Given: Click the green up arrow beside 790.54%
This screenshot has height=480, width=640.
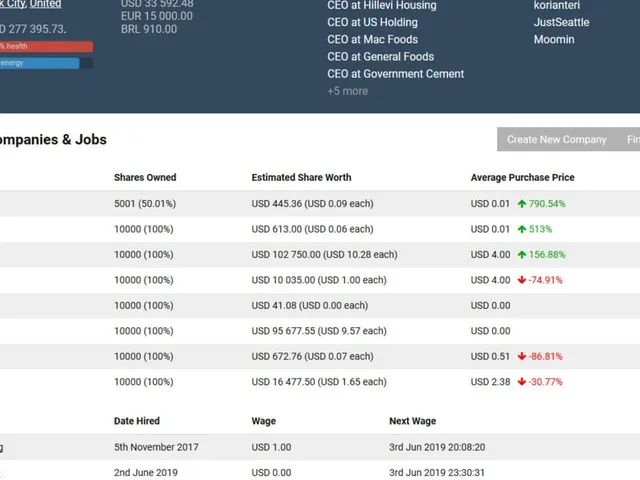Looking at the screenshot, I should click(522, 204).
